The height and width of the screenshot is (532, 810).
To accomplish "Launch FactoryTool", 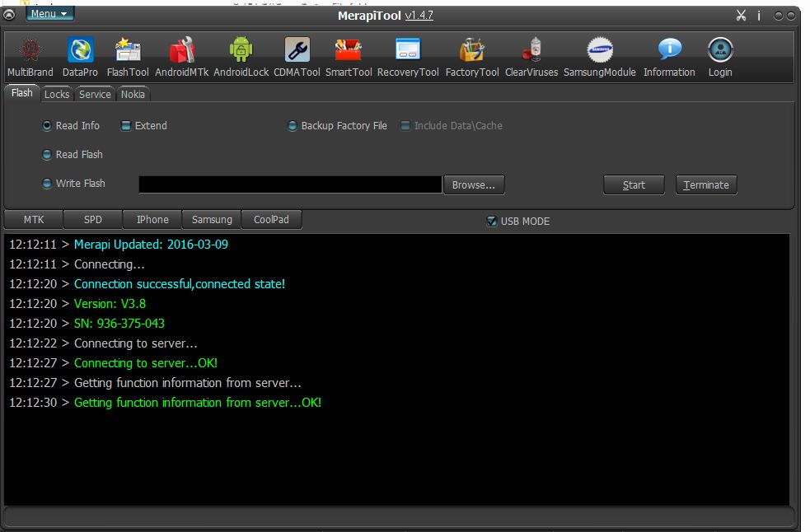I will coord(472,57).
